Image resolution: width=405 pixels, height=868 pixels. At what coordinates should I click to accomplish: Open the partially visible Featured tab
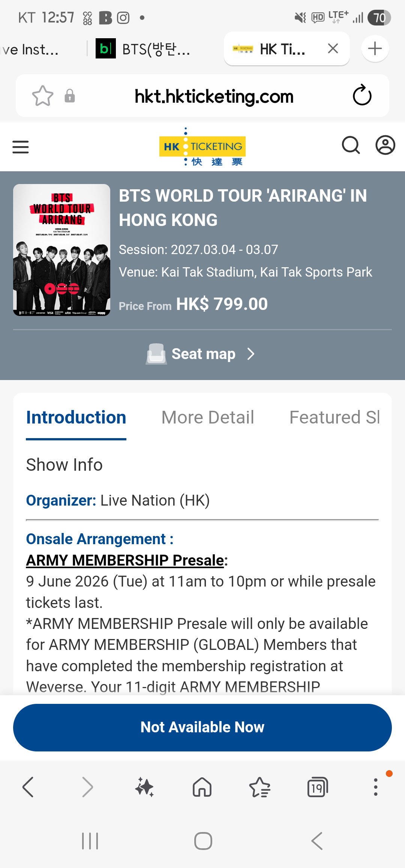[334, 418]
